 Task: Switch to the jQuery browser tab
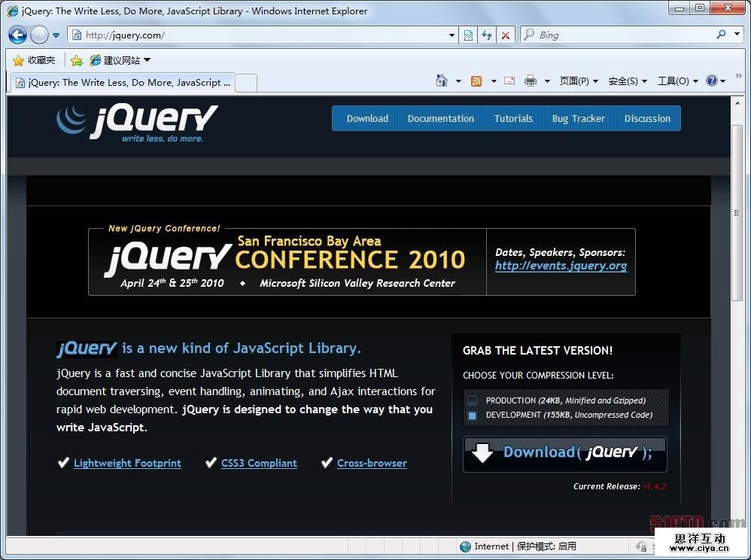click(x=122, y=83)
